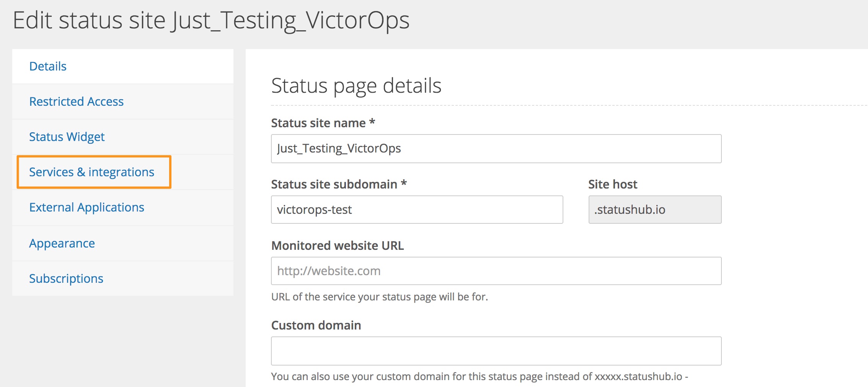This screenshot has height=387, width=868.
Task: Click the 'Custom domain' label
Action: click(x=316, y=325)
